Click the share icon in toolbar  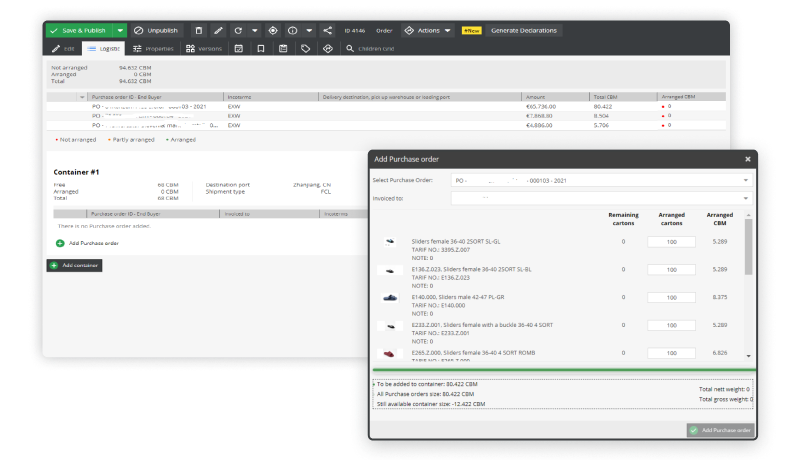[x=328, y=31]
